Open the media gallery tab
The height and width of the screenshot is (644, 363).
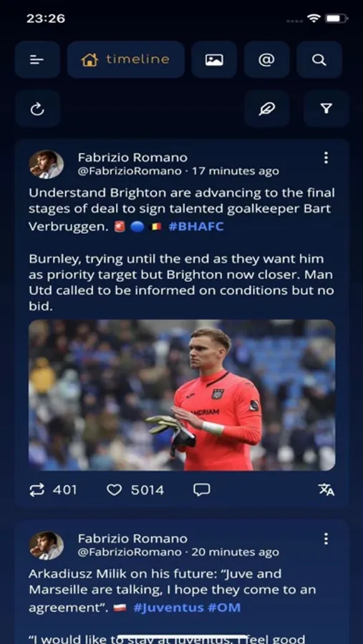click(x=214, y=59)
